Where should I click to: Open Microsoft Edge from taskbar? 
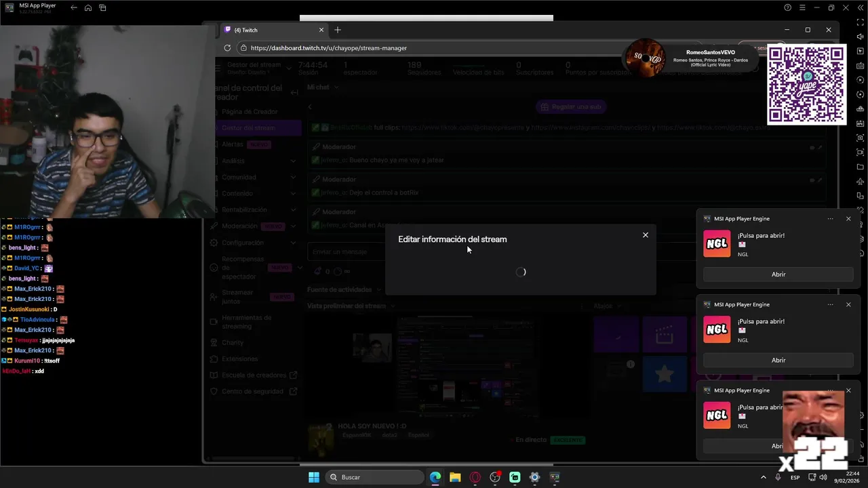[x=435, y=477]
